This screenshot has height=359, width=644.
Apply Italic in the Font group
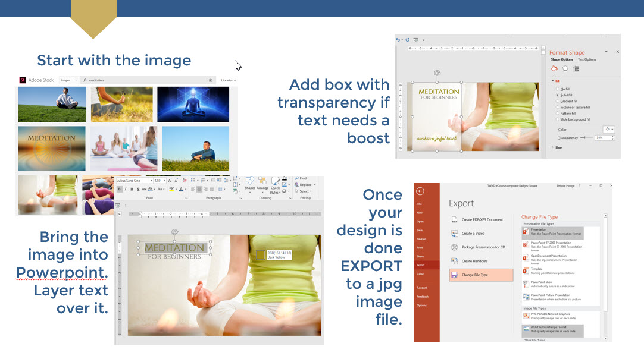point(126,189)
